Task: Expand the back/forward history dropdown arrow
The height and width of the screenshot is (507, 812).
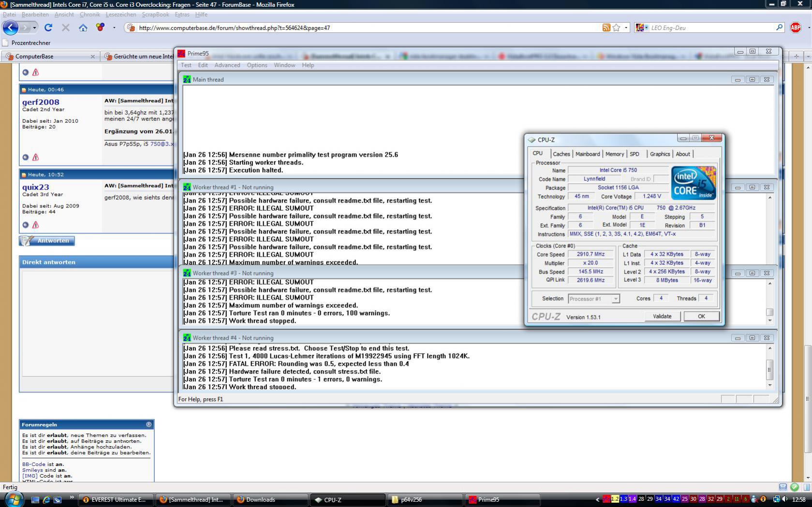Action: (x=34, y=28)
